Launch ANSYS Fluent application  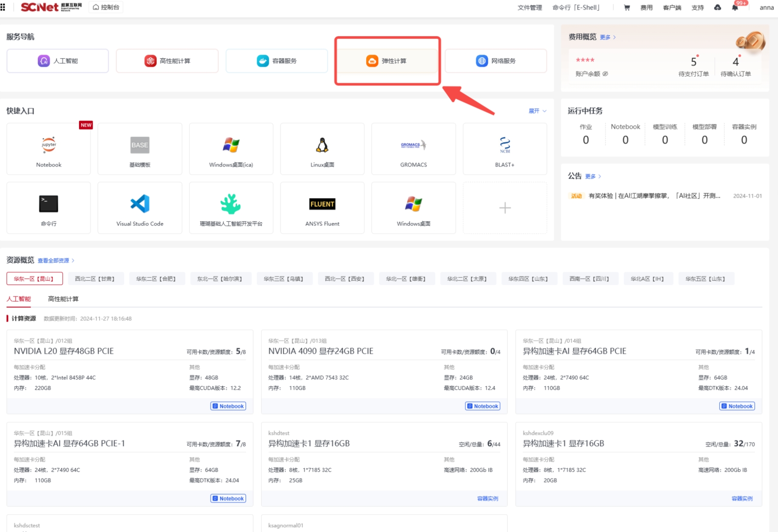pyautogui.click(x=322, y=208)
